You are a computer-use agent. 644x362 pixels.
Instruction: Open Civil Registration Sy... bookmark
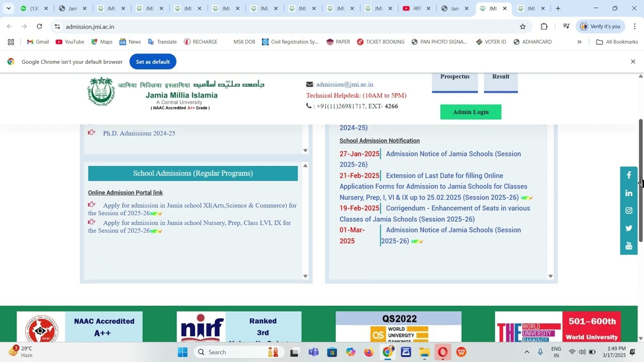click(x=290, y=42)
